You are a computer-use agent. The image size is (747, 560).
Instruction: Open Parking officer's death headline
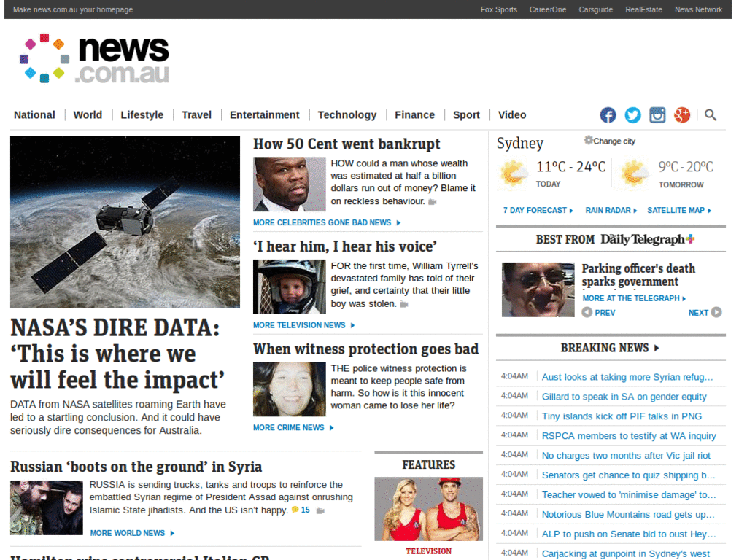coord(638,275)
